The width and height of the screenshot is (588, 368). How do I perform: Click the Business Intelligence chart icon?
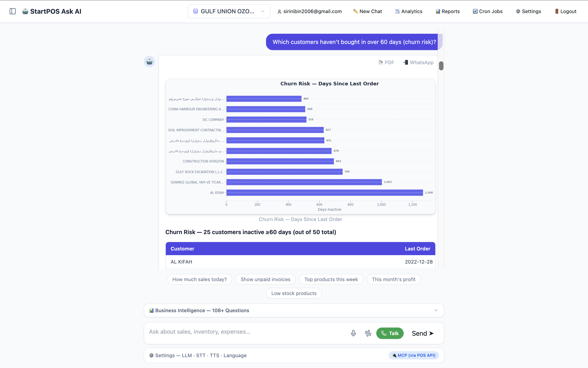tap(151, 310)
